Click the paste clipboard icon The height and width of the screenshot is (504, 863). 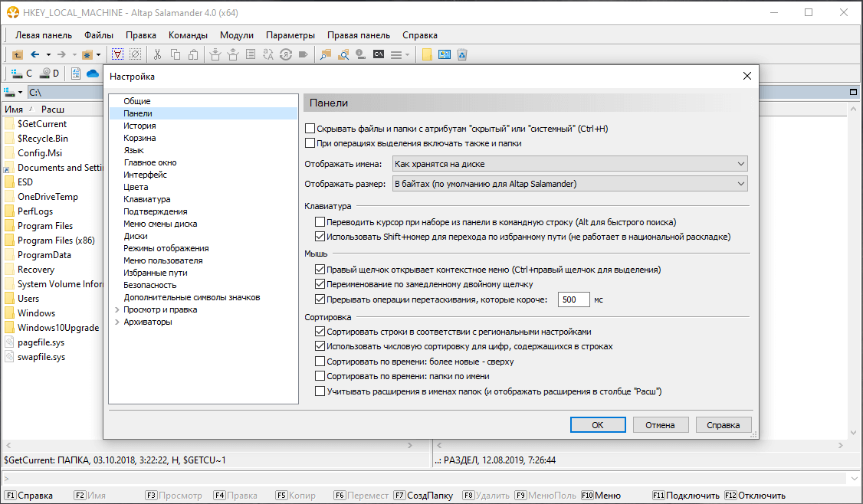(x=193, y=54)
